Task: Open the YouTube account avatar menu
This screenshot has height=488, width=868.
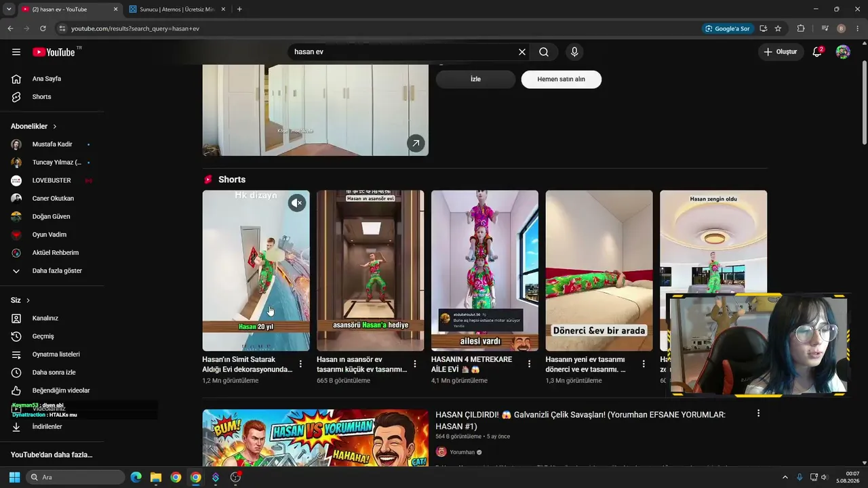Action: (843, 52)
